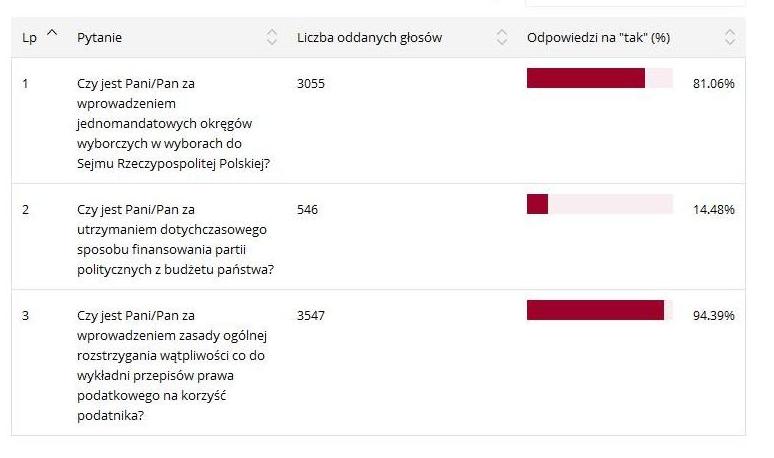The width and height of the screenshot is (774, 458).
Task: Select the vote count 3547
Action: 311,315
